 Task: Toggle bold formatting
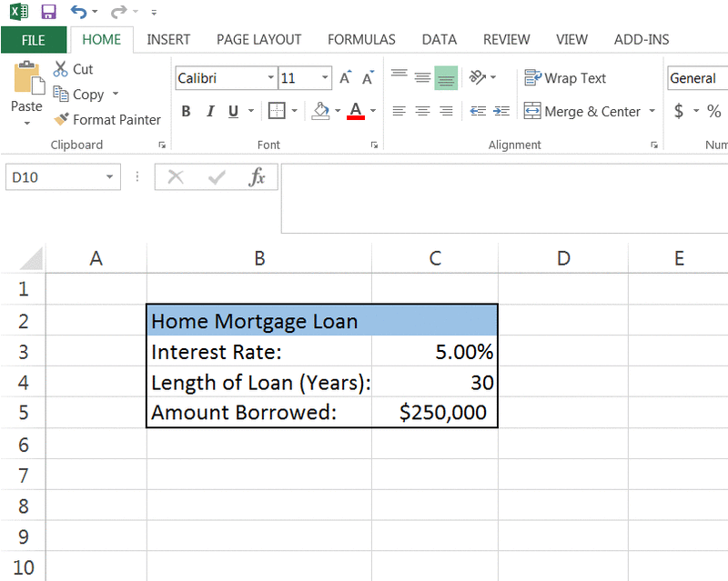coord(186,111)
